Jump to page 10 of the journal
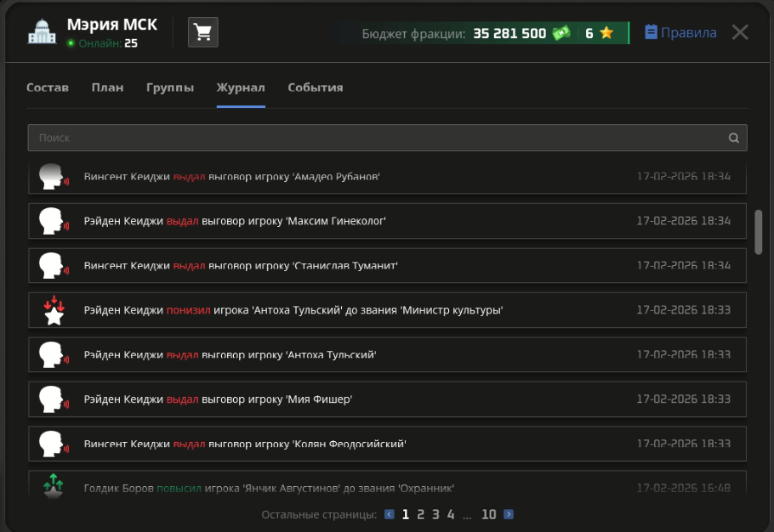Image resolution: width=774 pixels, height=532 pixels. [488, 514]
